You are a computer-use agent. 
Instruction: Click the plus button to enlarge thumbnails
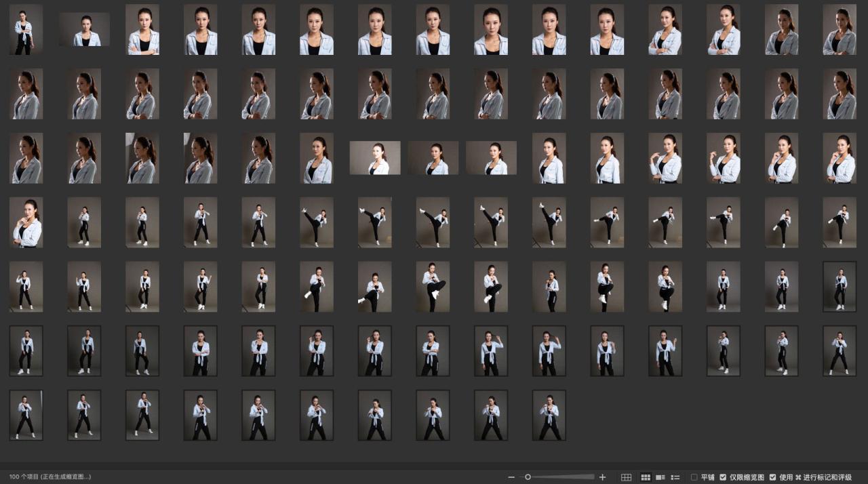click(x=602, y=477)
